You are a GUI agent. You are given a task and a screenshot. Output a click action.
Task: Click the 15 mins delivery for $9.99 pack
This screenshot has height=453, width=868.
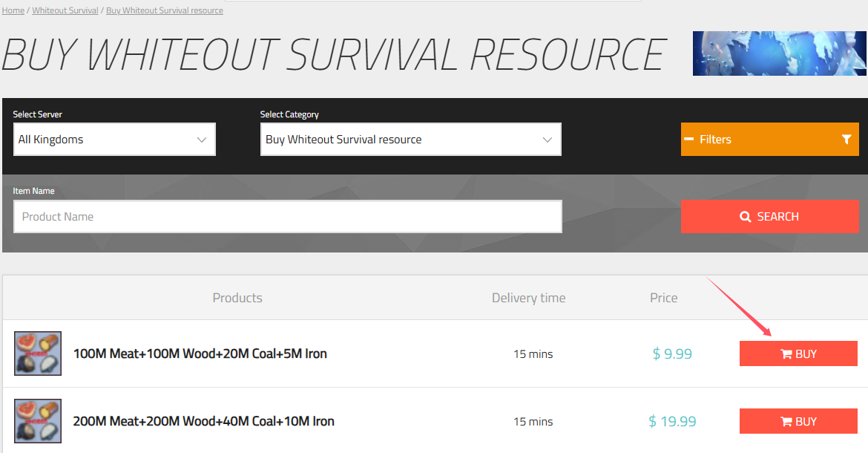pyautogui.click(x=533, y=354)
